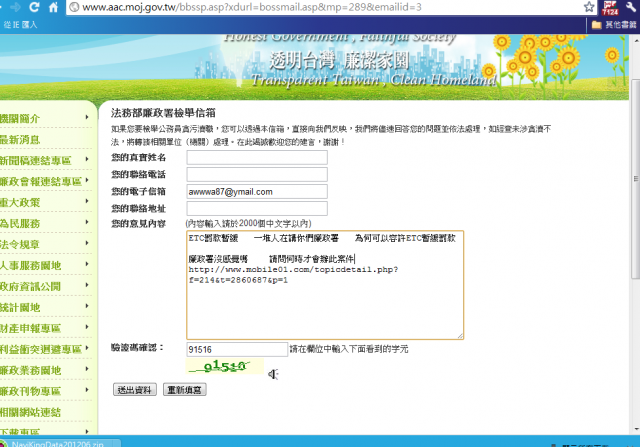Expand the arrow beside 新聞稿連結專區

[87, 159]
